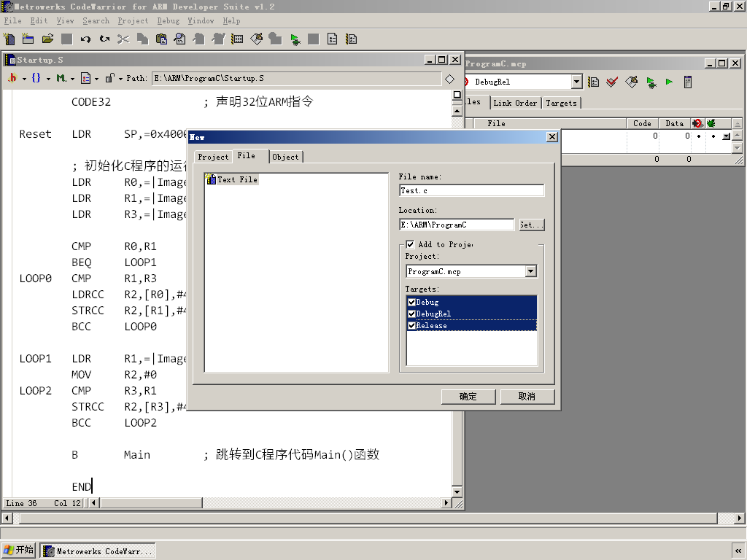Expand the document settings dropdown arrow
The width and height of the screenshot is (747, 560).
pyautogui.click(x=97, y=79)
